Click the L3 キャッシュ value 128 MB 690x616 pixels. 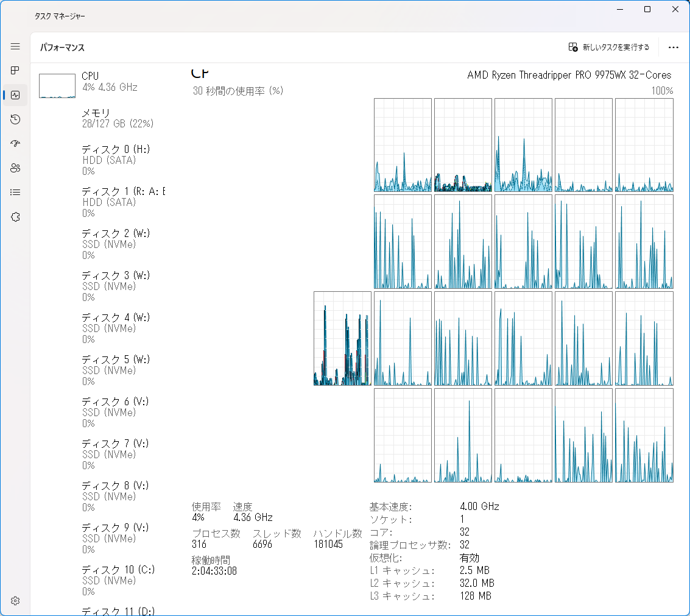tap(475, 596)
